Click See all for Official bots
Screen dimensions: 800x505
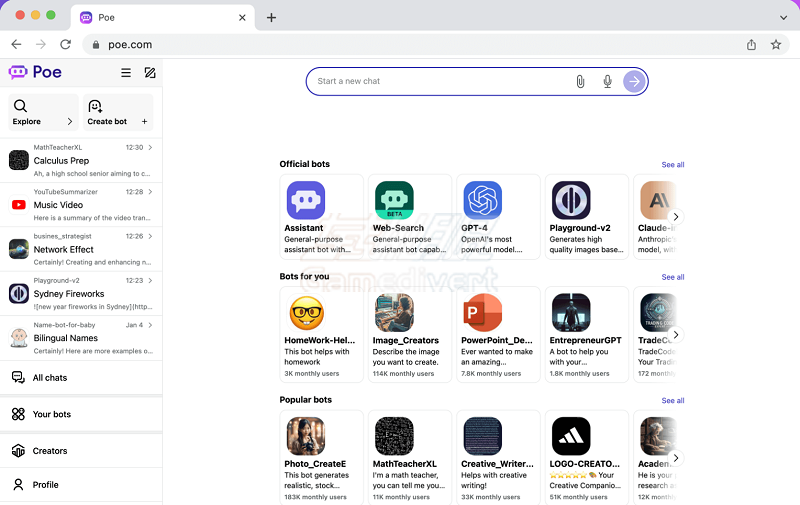[672, 164]
